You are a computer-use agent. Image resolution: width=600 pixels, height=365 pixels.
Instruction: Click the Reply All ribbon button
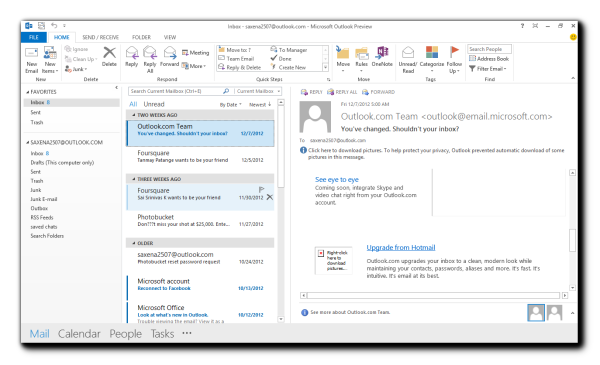150,60
